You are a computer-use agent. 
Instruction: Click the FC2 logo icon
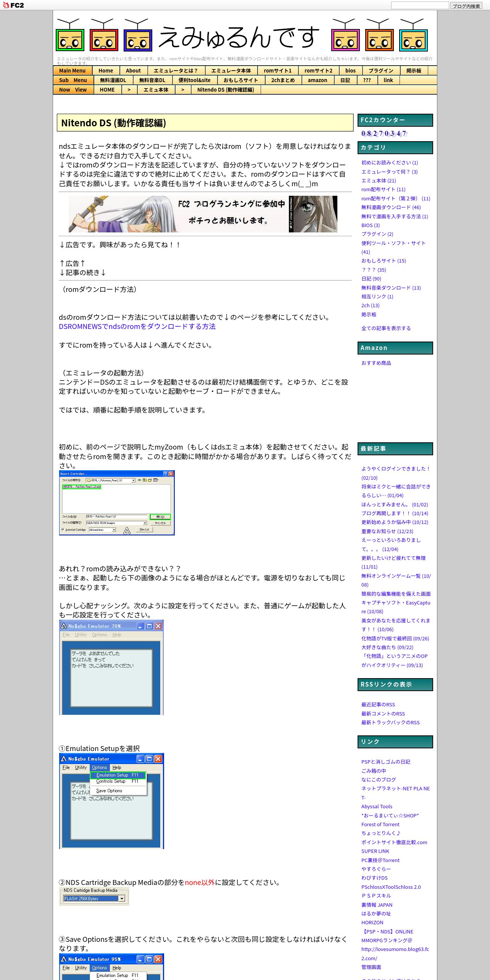[13, 5]
